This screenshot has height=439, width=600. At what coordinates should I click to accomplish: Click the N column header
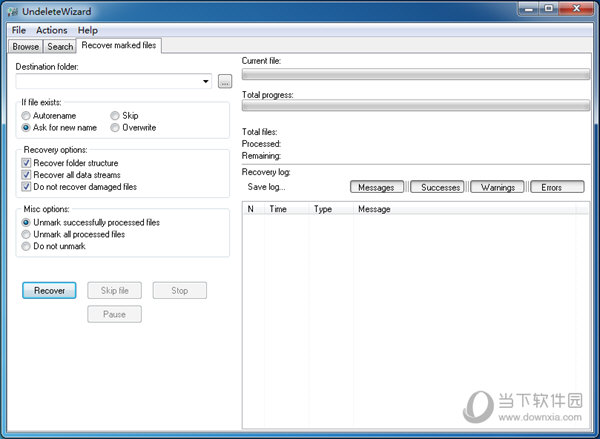(x=253, y=209)
